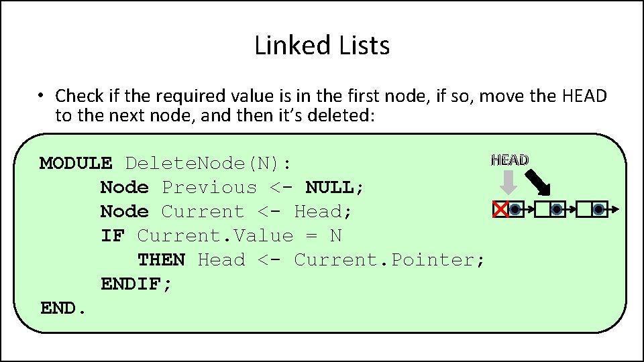This screenshot has width=644, height=362.
Task: Click the 'THEN Head <- Current.Pointer;' line
Action: coord(311,259)
